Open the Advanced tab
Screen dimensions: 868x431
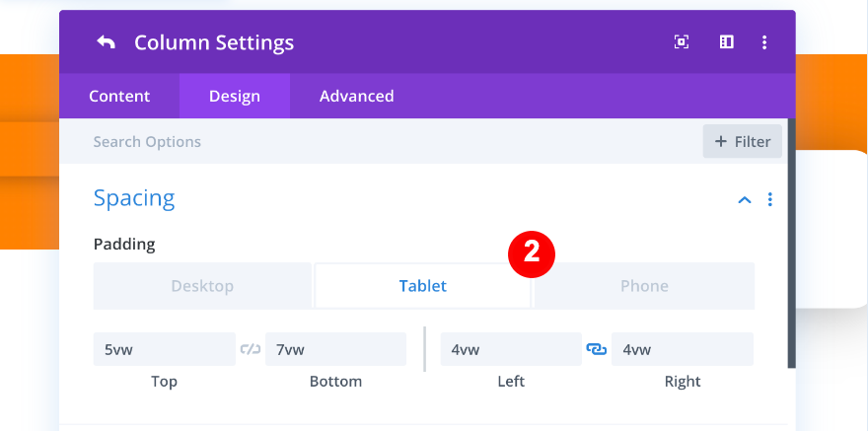tap(356, 97)
